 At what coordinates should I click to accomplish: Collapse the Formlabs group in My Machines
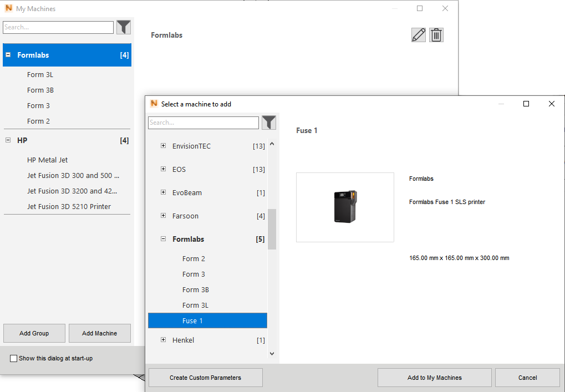coord(8,55)
